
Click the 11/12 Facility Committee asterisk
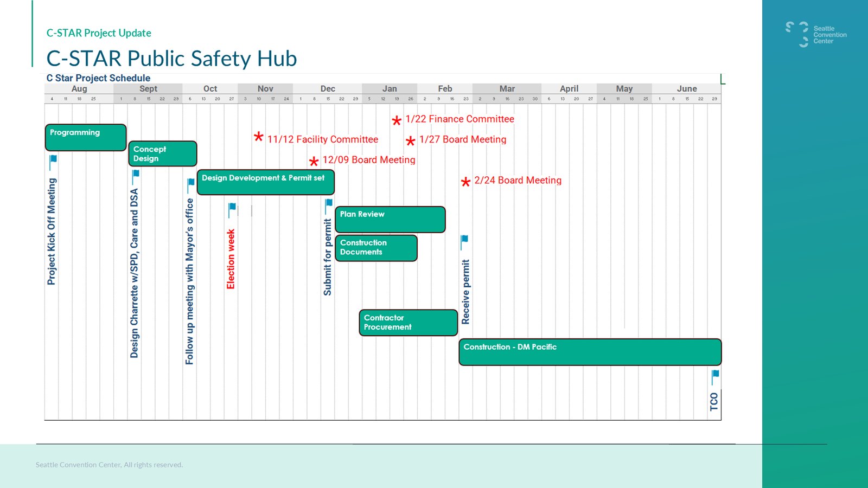(259, 137)
